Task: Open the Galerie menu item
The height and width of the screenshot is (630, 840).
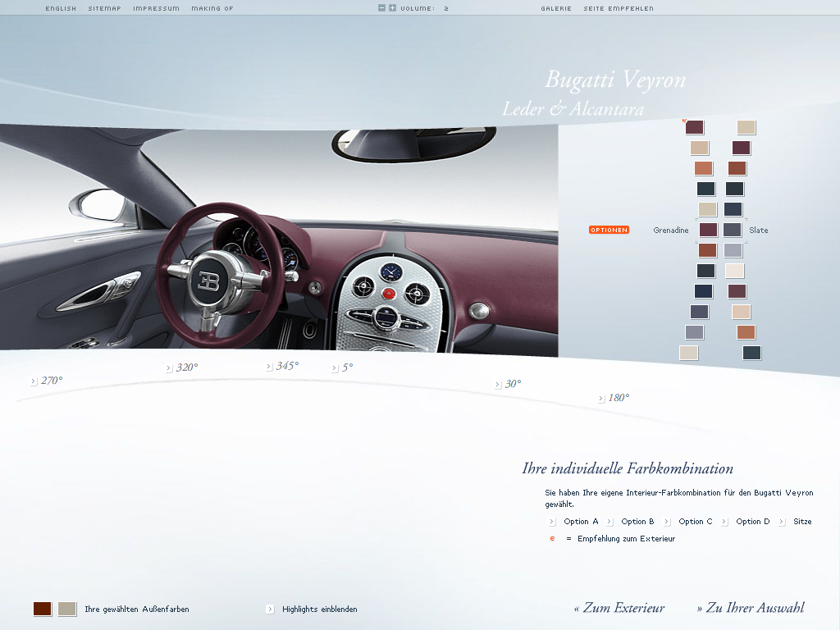Action: (x=555, y=8)
